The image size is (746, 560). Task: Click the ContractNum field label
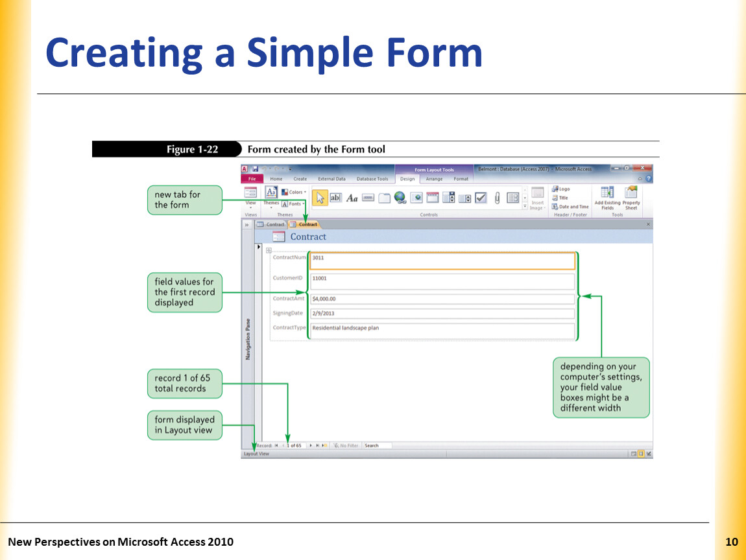(289, 258)
